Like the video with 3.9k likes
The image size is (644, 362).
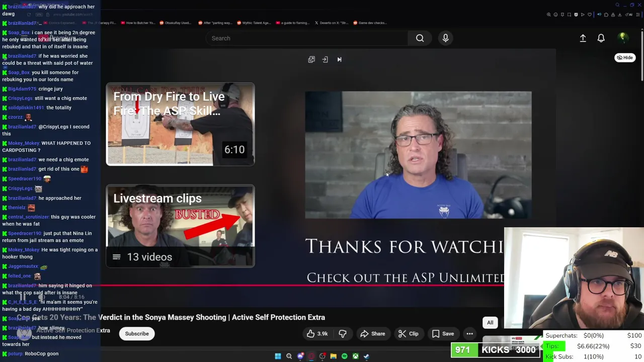point(317,333)
